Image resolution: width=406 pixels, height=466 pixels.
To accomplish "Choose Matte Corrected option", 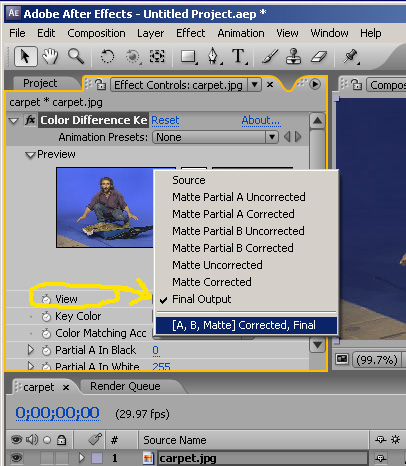I will click(247, 282).
